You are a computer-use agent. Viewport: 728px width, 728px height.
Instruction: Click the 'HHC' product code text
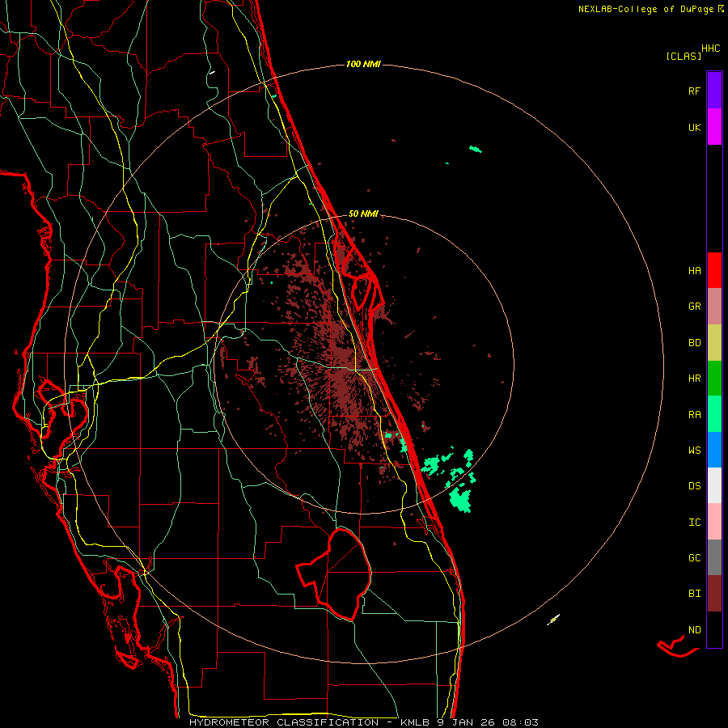pyautogui.click(x=710, y=49)
